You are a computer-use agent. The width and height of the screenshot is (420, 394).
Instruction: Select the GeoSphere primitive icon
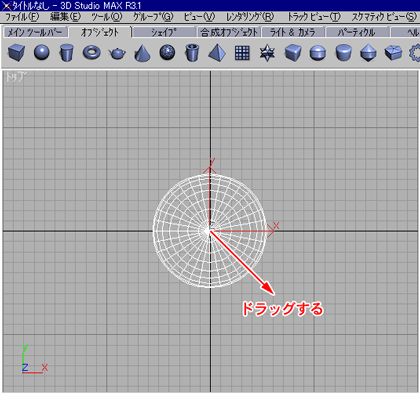click(167, 53)
